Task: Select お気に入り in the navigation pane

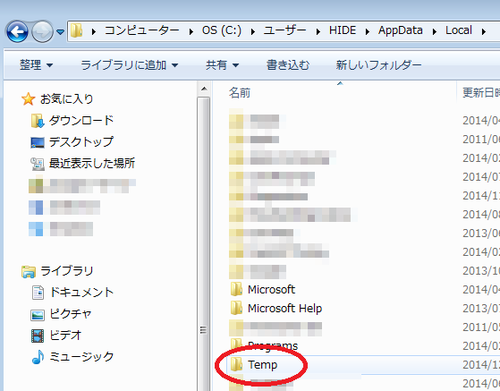Action: [x=66, y=99]
